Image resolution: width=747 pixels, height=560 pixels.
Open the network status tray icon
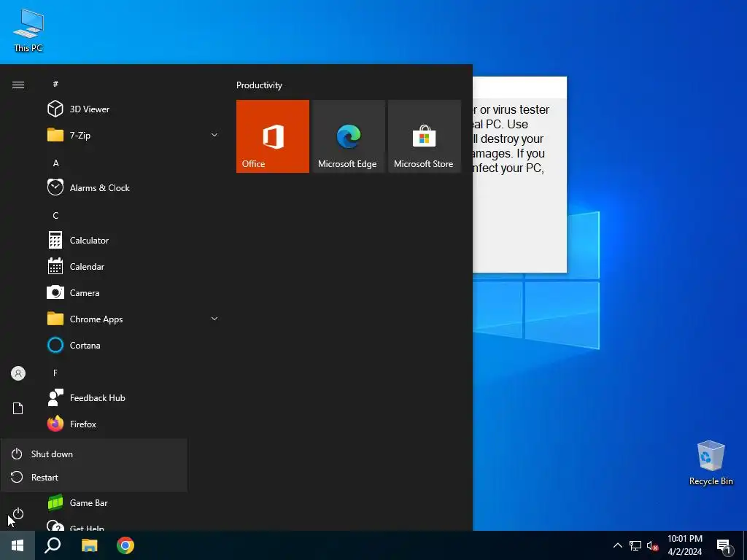(x=635, y=545)
